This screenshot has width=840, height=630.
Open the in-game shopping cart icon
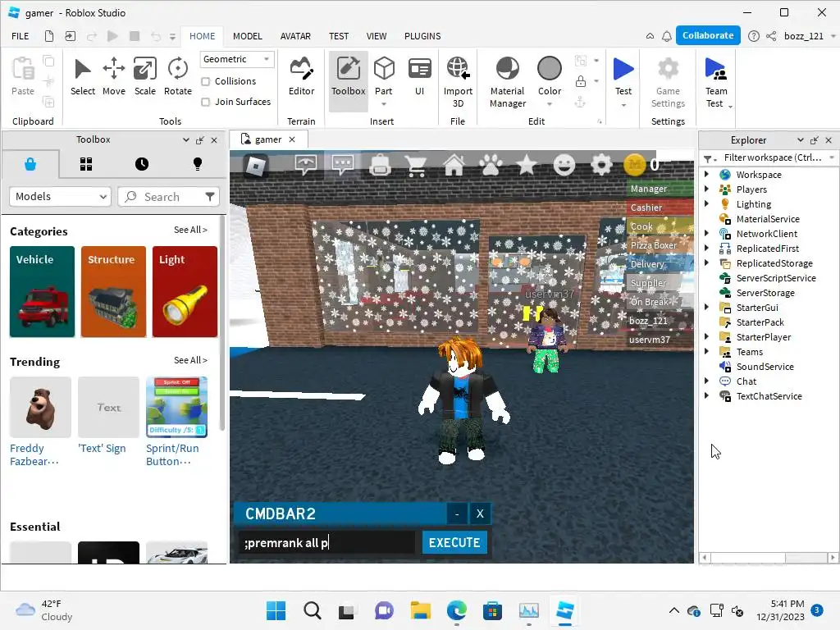click(416, 166)
